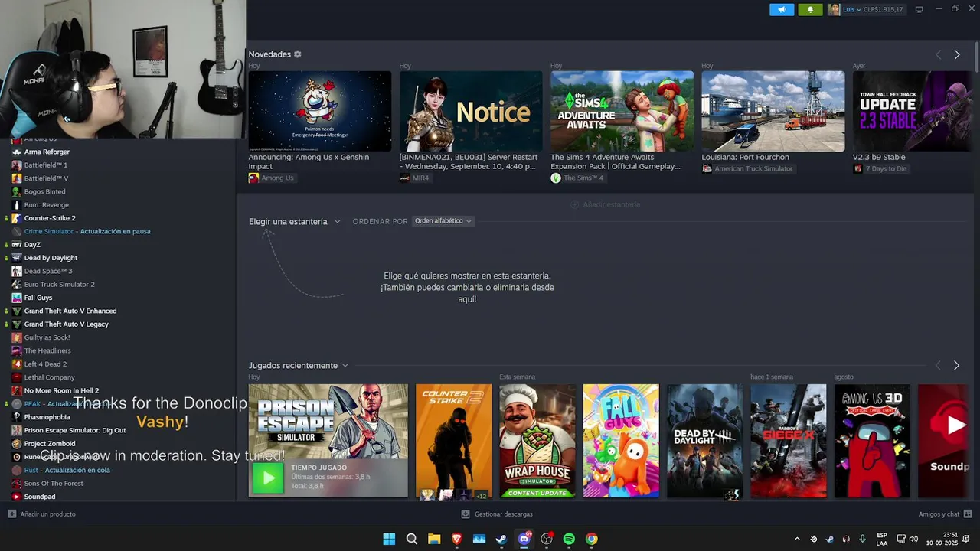Click the Among Us icon under announcement

[x=253, y=178]
